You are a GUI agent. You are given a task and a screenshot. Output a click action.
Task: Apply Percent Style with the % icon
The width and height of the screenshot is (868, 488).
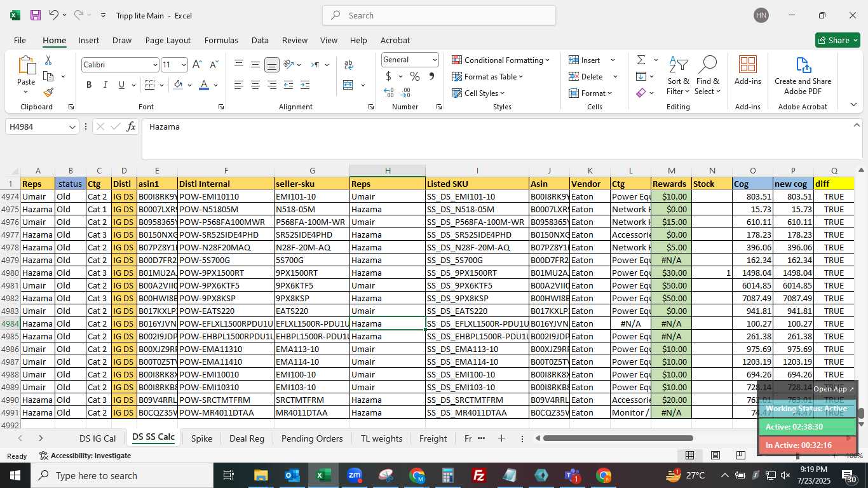click(415, 76)
